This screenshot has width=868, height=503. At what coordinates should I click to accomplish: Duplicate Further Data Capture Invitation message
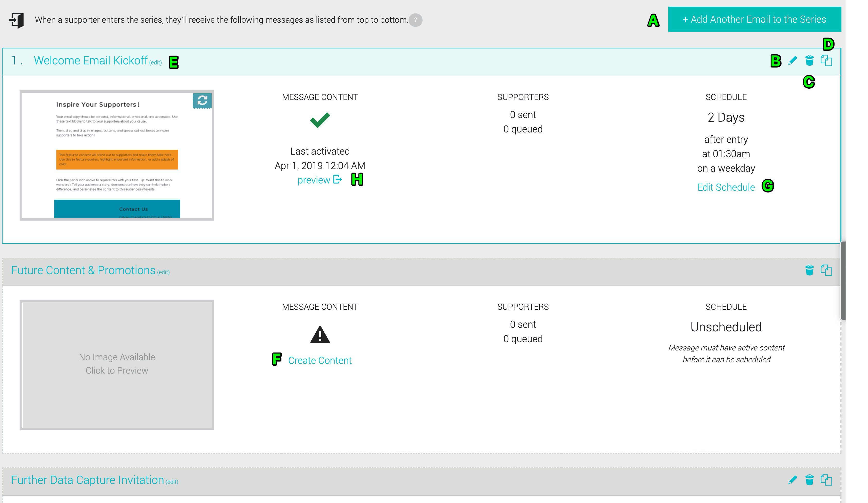pos(826,480)
